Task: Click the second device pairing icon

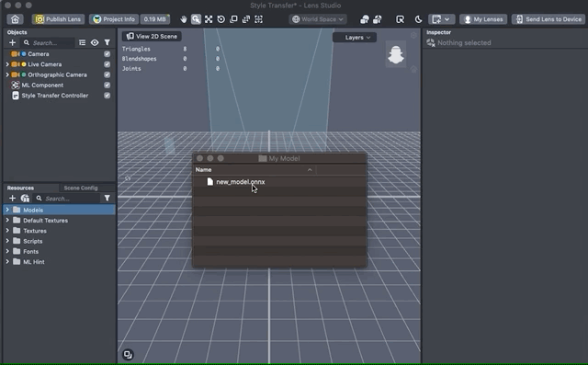Action: pyautogui.click(x=378, y=19)
